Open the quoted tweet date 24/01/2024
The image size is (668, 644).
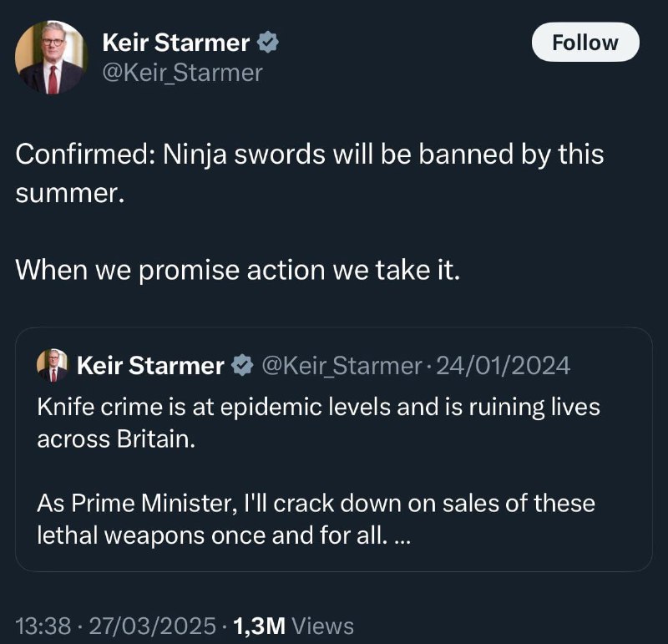point(504,366)
